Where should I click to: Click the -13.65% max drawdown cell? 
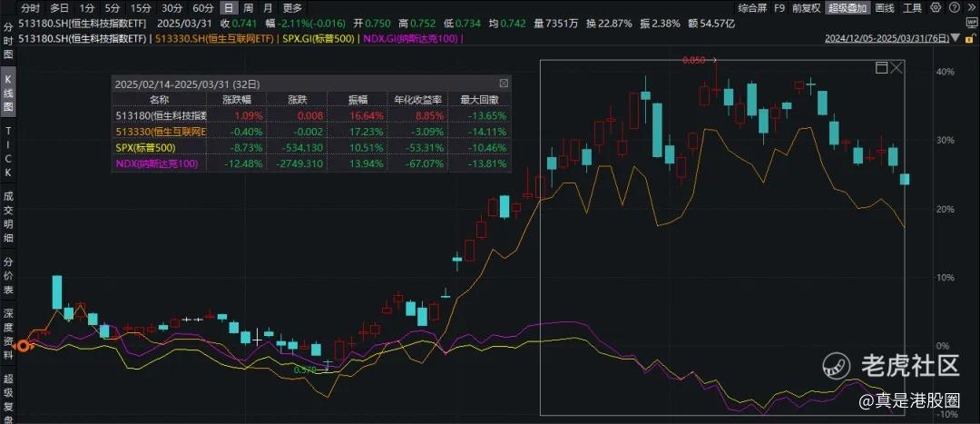click(x=489, y=115)
